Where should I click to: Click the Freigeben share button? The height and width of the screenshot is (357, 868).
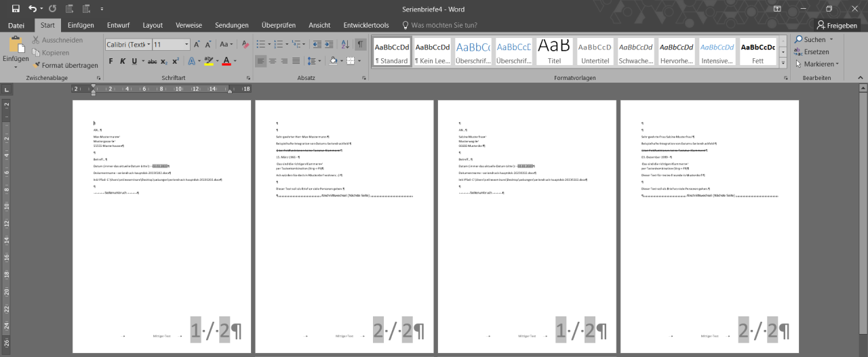click(x=838, y=25)
